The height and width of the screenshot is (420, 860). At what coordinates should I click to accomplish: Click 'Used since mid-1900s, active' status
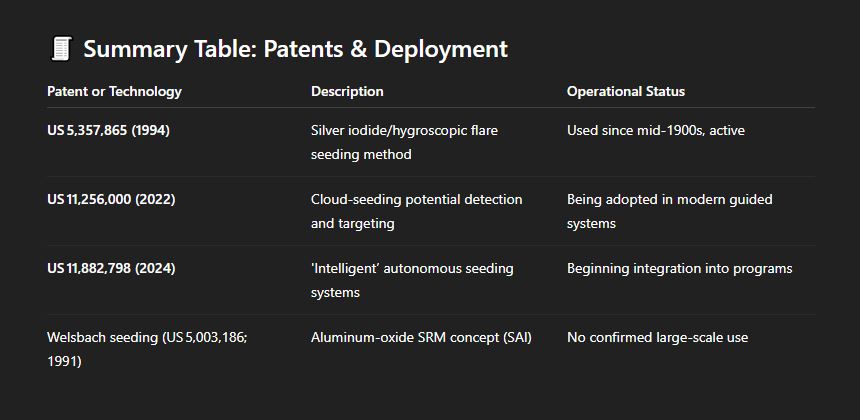[x=656, y=130]
